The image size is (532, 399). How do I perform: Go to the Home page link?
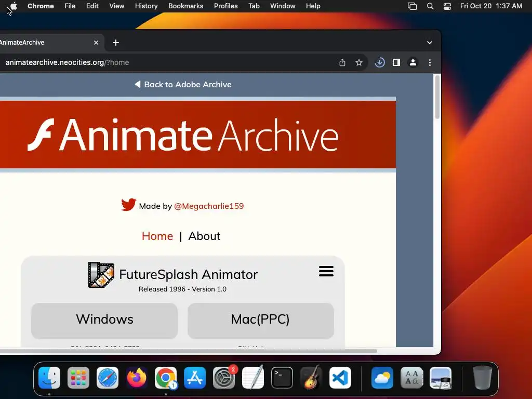click(x=157, y=236)
